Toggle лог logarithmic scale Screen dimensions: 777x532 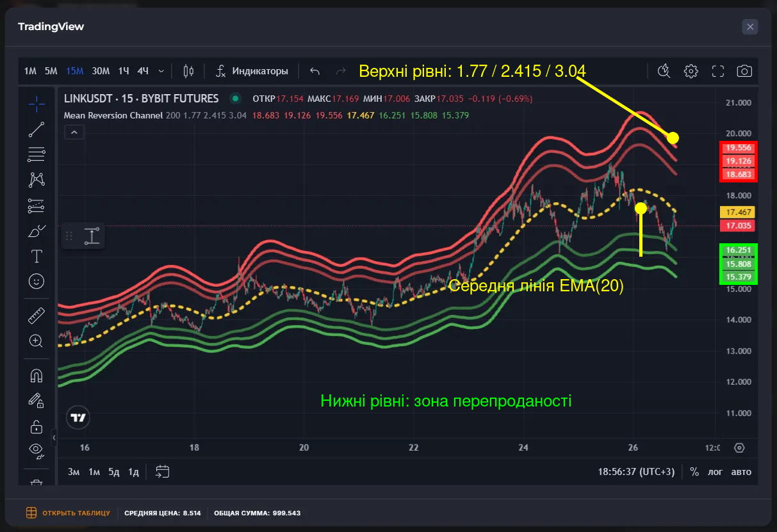coord(715,472)
